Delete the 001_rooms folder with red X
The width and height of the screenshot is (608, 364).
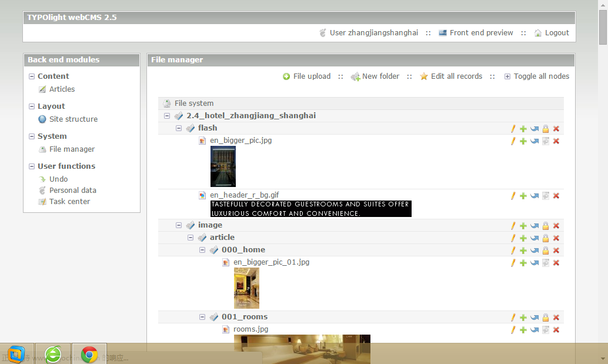pos(556,318)
